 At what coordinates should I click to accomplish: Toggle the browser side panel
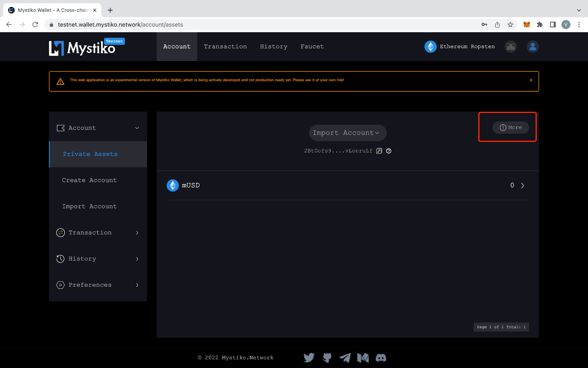(553, 25)
